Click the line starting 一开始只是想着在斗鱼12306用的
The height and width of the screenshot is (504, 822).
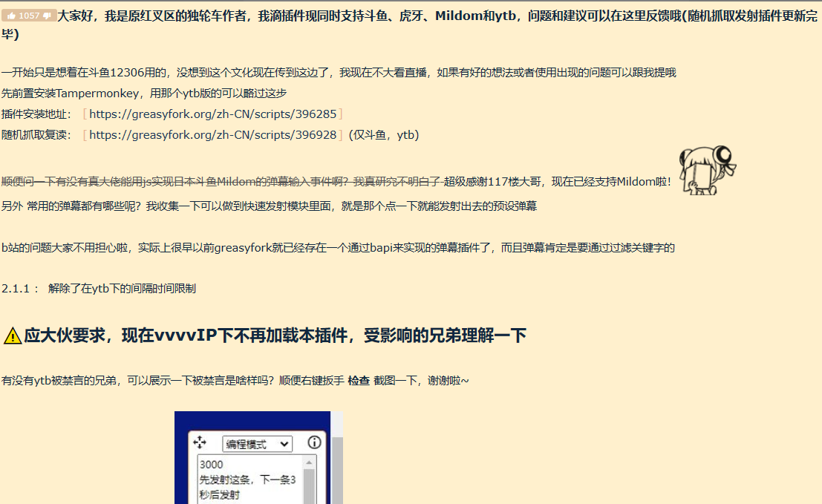[339, 72]
